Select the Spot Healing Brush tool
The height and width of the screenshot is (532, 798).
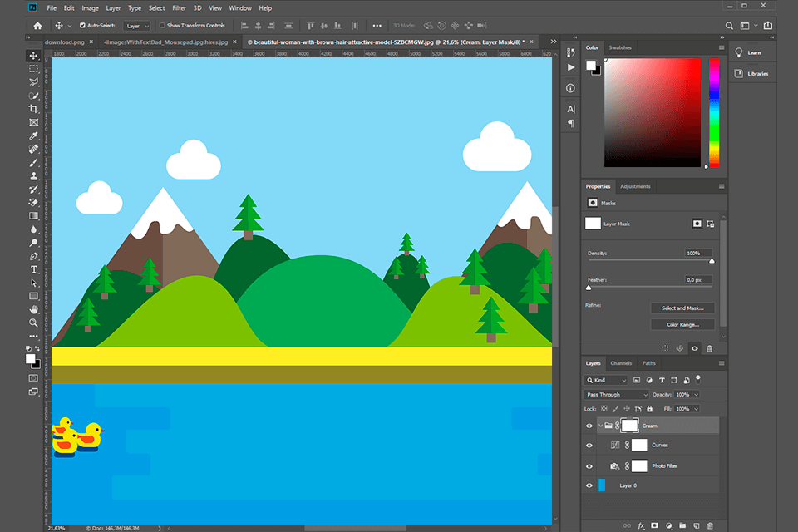(x=33, y=149)
